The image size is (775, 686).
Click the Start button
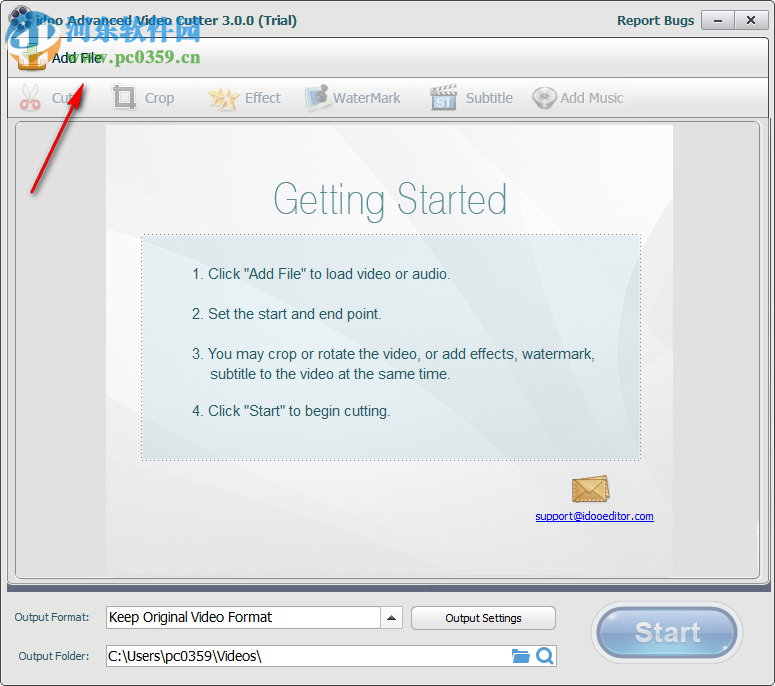coord(667,632)
